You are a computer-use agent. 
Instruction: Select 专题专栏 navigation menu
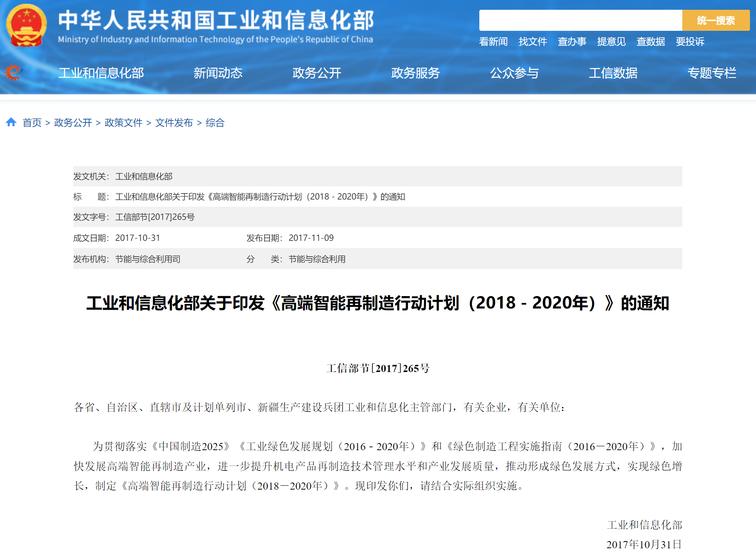712,73
